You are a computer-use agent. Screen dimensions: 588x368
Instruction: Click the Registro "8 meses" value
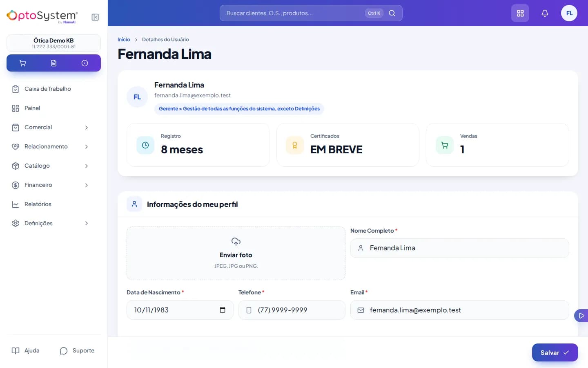182,150
